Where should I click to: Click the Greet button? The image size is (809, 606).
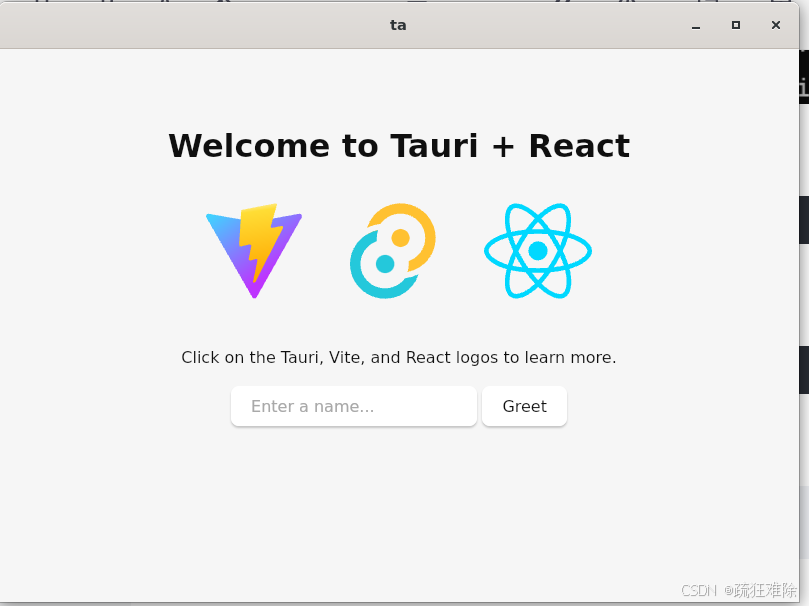524,406
